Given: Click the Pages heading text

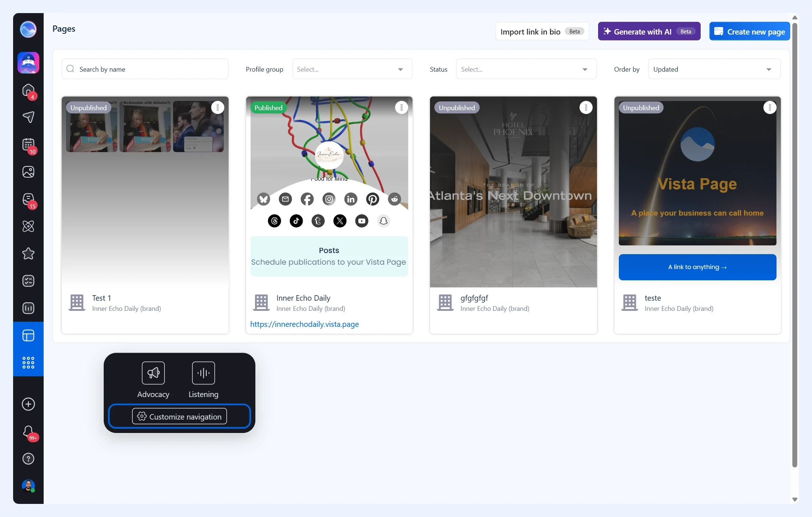Looking at the screenshot, I should pyautogui.click(x=64, y=29).
